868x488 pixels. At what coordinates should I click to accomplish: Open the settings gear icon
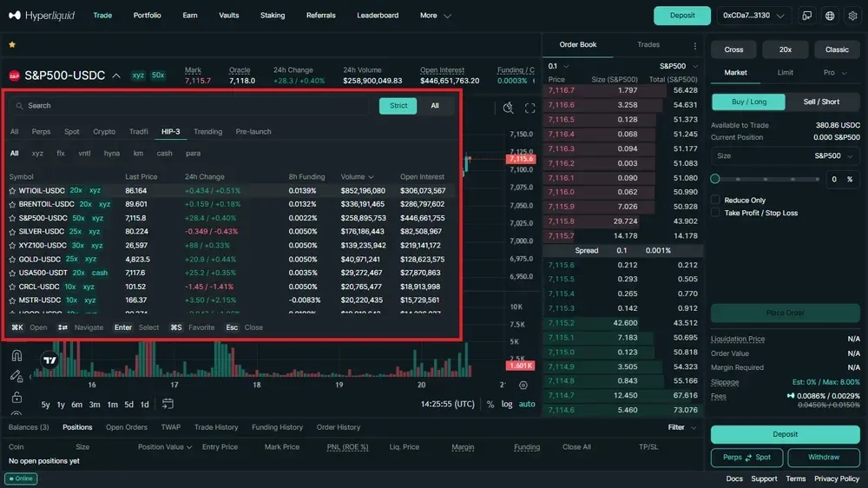coord(852,16)
